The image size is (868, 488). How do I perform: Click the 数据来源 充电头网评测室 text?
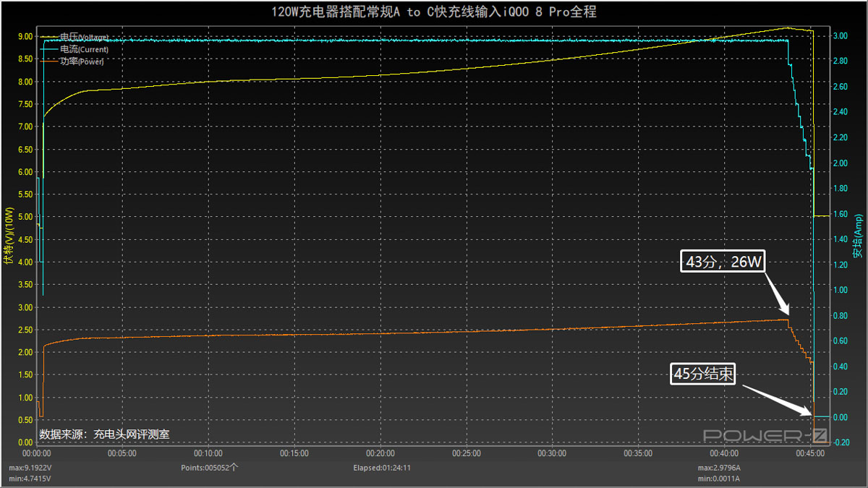click(x=104, y=435)
